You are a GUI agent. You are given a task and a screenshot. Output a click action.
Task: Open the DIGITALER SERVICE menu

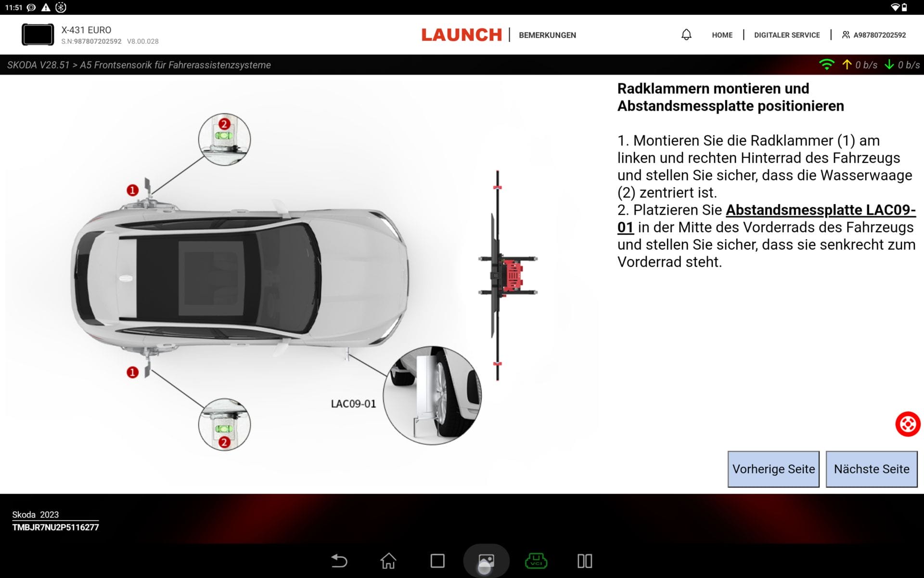[x=787, y=35]
